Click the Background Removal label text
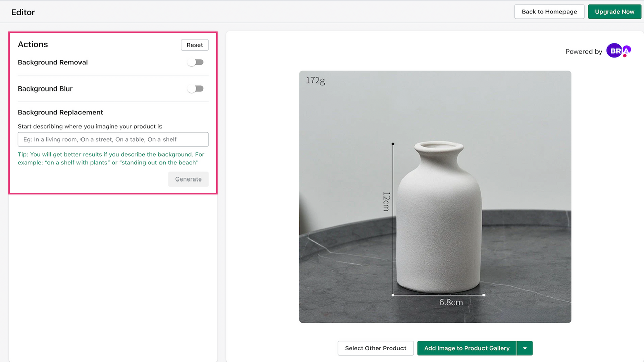 tap(52, 62)
